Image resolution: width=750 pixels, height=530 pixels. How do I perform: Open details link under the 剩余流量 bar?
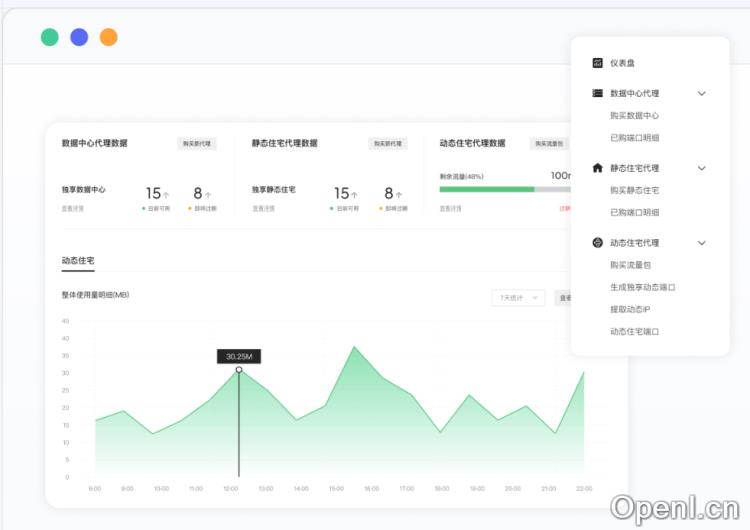451,209
